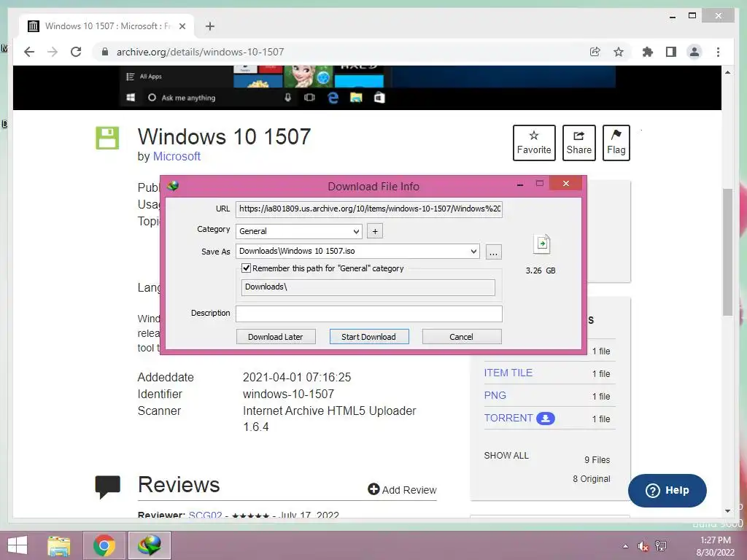The image size is (747, 560).
Task: Click the Downloads\ remembered path field
Action: click(x=368, y=287)
